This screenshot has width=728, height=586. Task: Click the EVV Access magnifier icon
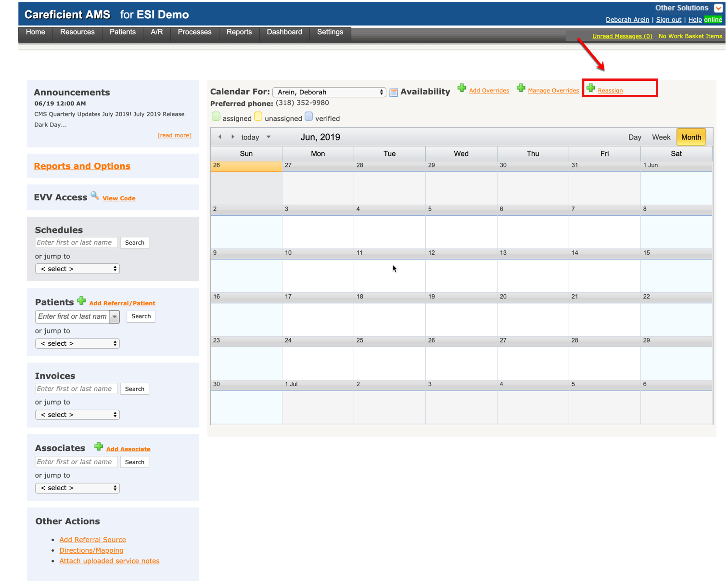tap(95, 195)
